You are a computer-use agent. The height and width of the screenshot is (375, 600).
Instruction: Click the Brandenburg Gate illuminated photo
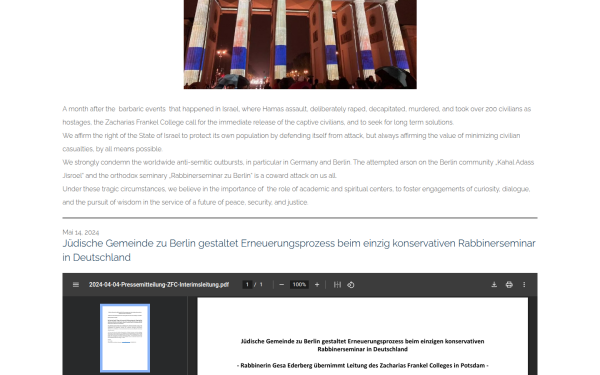(300, 44)
